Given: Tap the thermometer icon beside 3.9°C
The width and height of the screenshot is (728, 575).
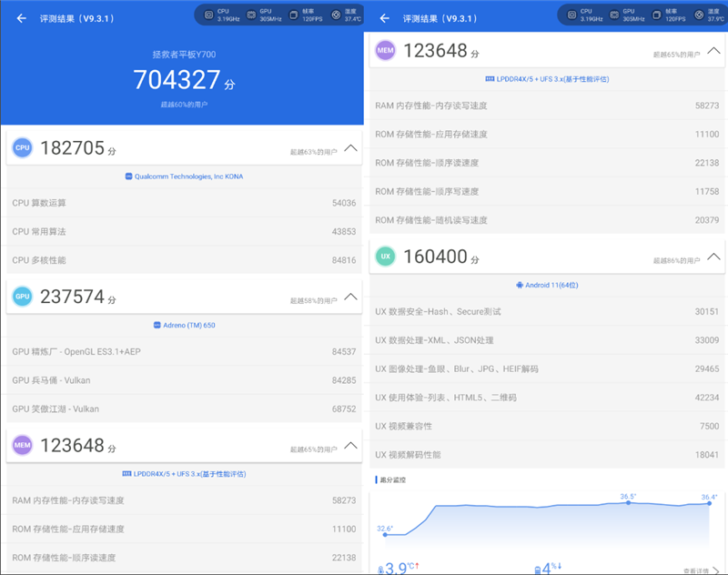Looking at the screenshot, I should 380,570.
